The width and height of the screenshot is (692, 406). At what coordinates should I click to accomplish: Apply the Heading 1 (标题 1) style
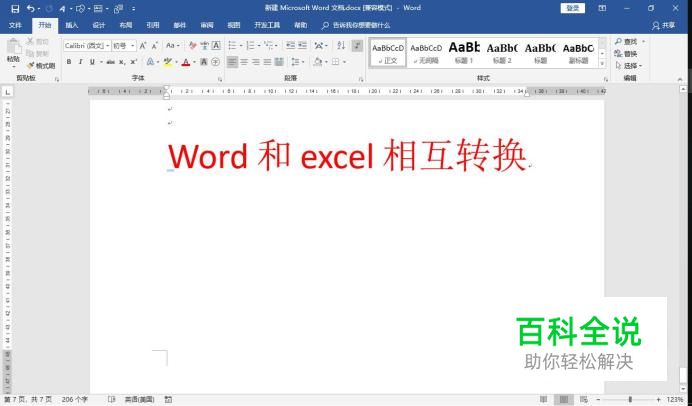464,52
